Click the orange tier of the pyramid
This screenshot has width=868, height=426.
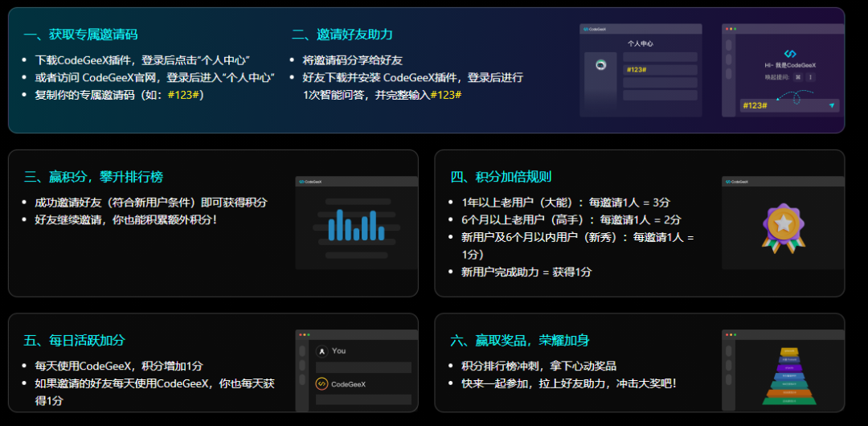click(789, 393)
